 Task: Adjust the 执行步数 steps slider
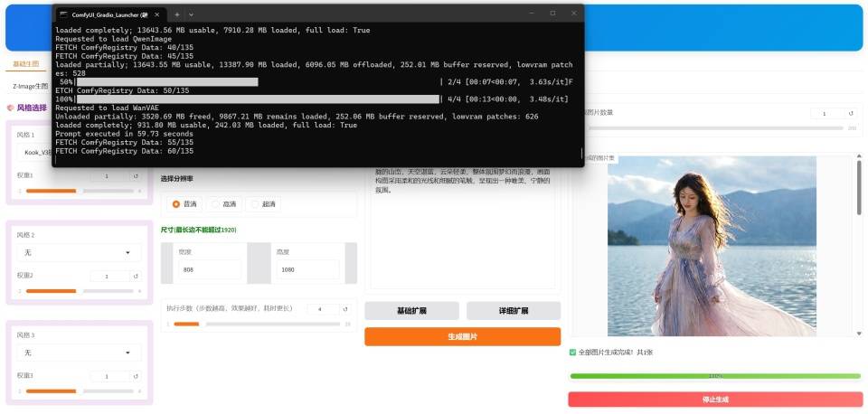coord(257,324)
